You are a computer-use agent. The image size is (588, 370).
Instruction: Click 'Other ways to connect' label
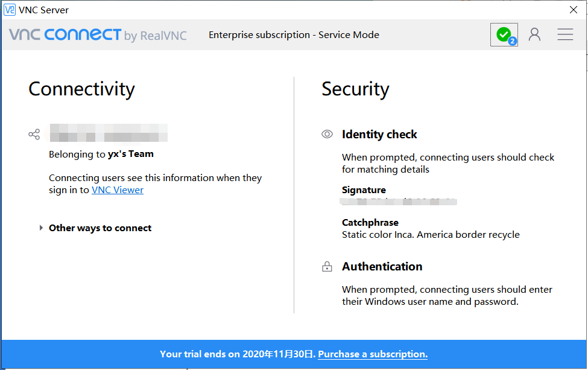coord(100,228)
